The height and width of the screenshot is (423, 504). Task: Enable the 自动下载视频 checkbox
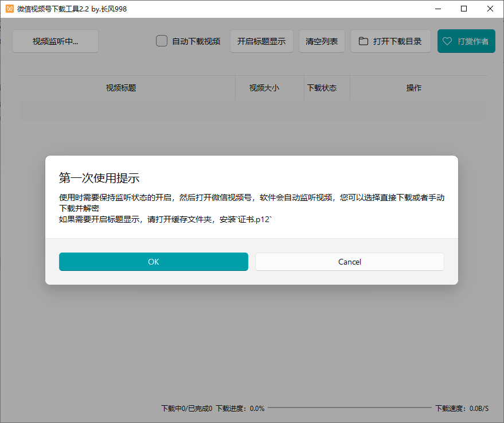pos(162,41)
